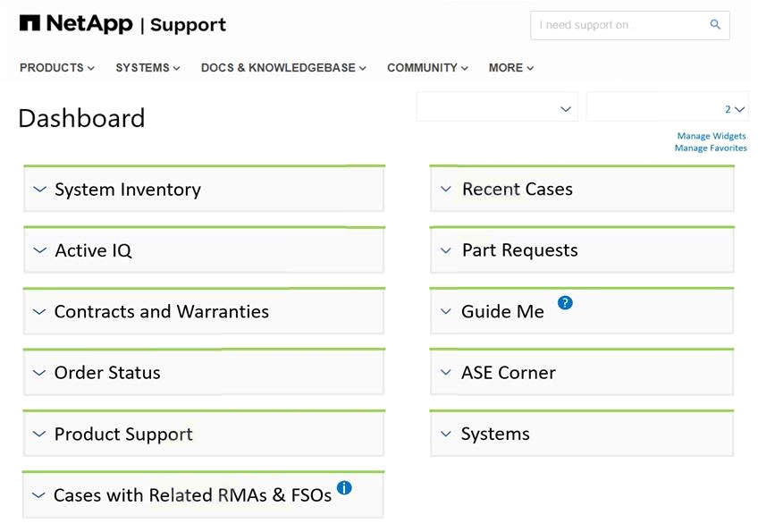Screen dimensions: 758x532
Task: Open the COMMUNITY menu
Action: 427,68
